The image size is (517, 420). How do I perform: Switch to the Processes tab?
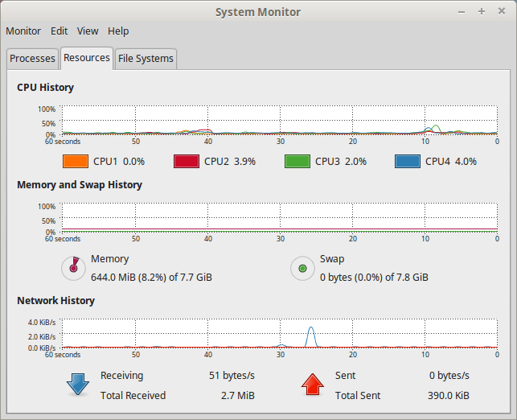pos(32,59)
